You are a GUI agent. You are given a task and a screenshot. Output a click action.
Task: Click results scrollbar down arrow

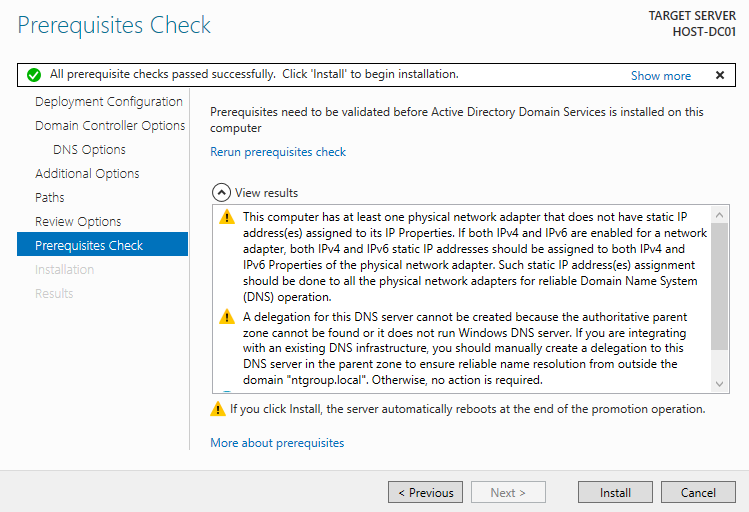point(721,385)
